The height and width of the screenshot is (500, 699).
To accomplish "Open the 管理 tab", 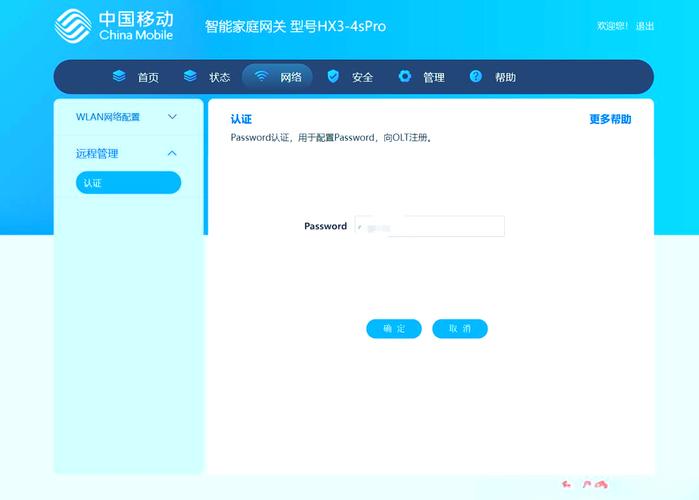I will click(421, 77).
